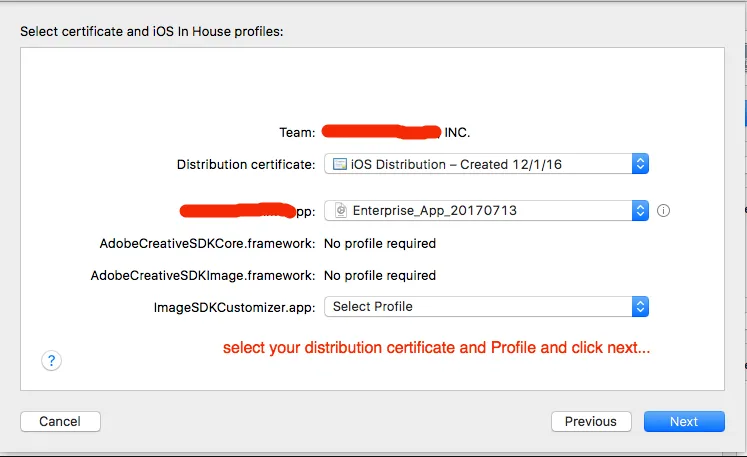Expand the Select Profile dropdown
Viewport: 747px width, 457px height.
pyautogui.click(x=487, y=307)
